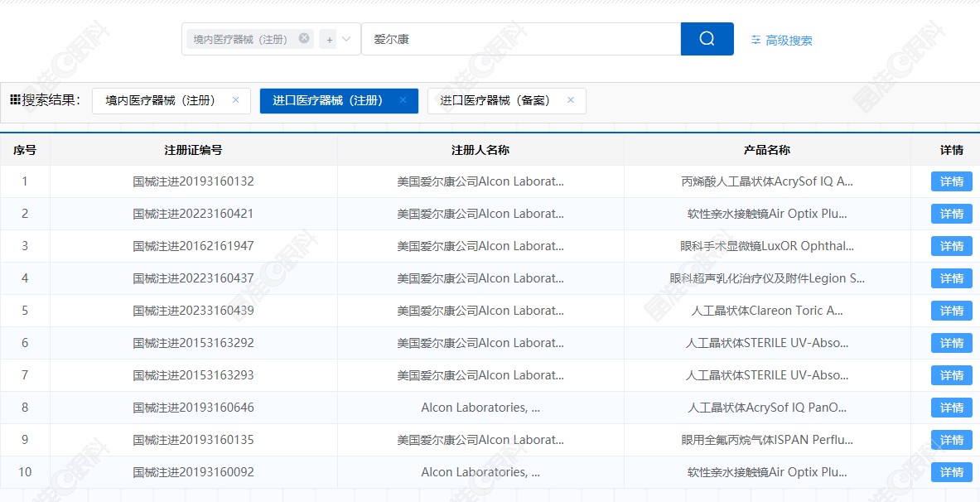Select the 进口医疗器械（注册）tab
Image resolution: width=980 pixels, height=502 pixels.
(328, 101)
